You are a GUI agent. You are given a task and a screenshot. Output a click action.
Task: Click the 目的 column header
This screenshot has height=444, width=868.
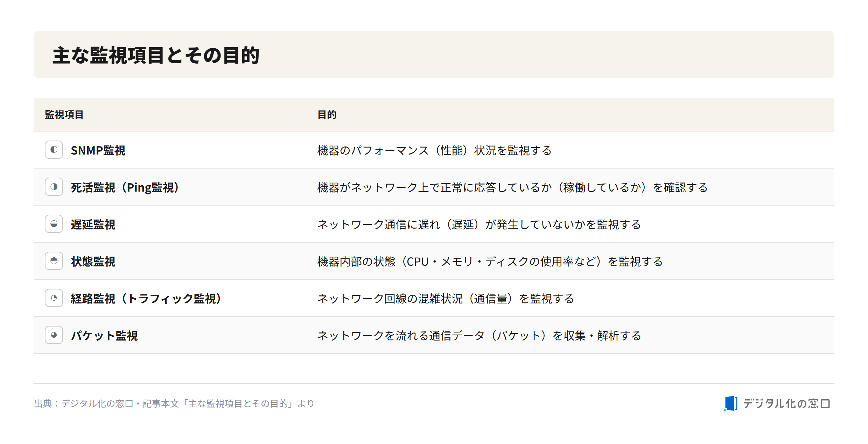[327, 115]
